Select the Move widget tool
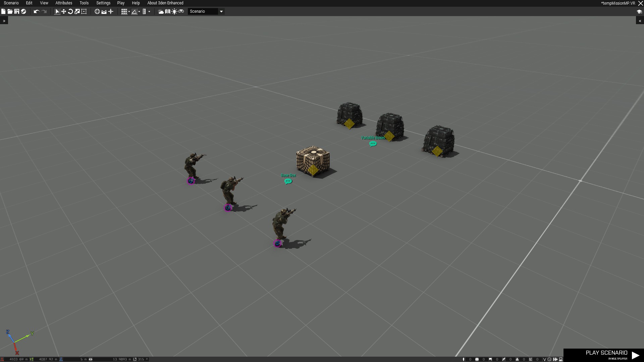This screenshot has width=644, height=362. point(64,11)
